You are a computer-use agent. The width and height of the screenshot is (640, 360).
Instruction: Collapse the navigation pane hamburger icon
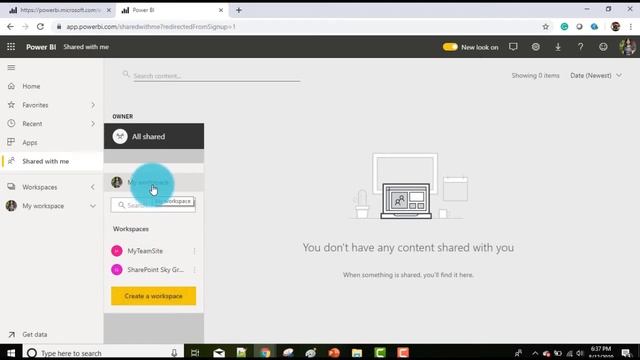[x=11, y=67]
